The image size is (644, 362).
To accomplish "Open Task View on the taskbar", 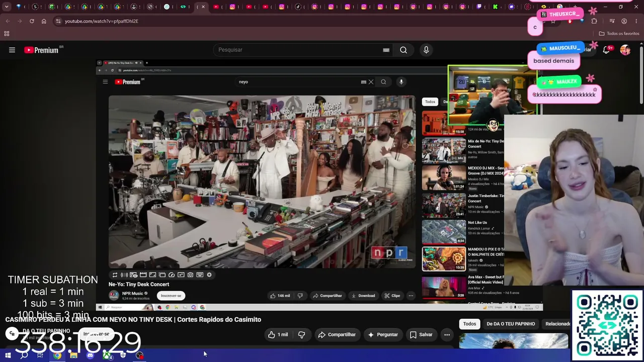I will pyautogui.click(x=40, y=355).
